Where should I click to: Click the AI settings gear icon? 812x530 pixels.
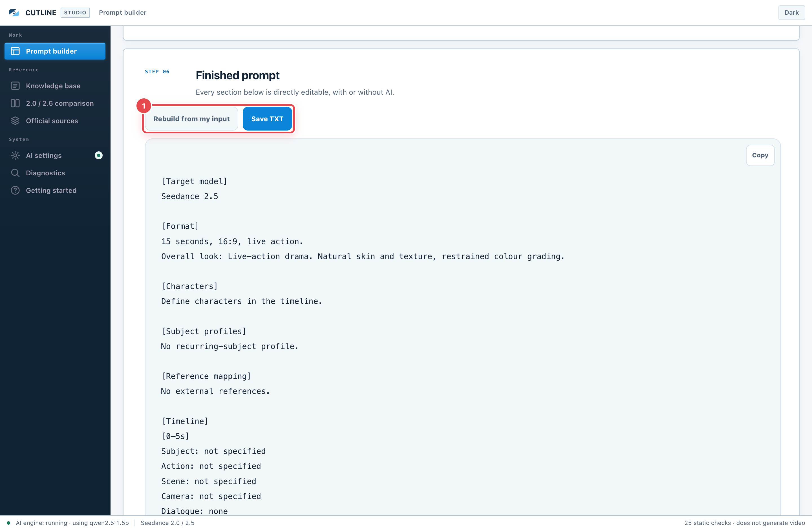pos(15,156)
